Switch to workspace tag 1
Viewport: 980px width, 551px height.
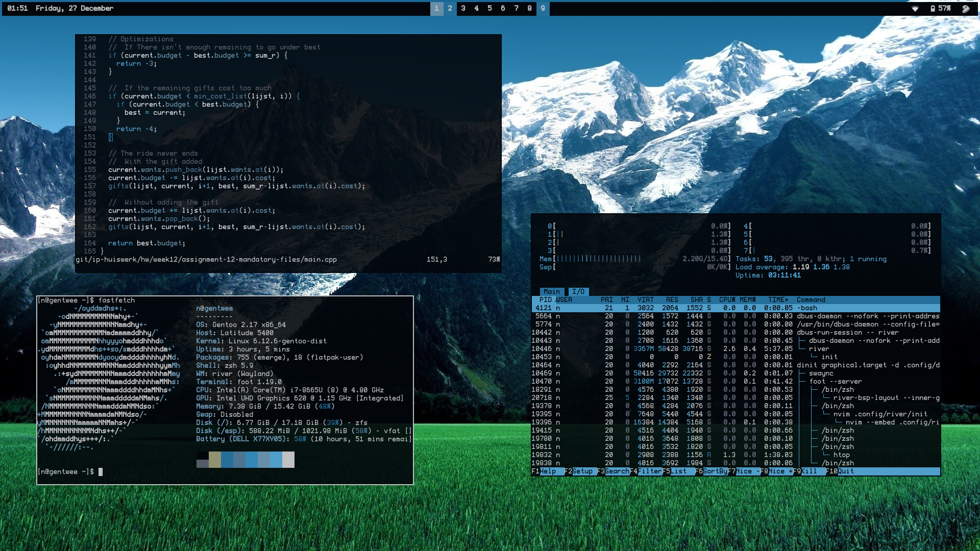(436, 9)
